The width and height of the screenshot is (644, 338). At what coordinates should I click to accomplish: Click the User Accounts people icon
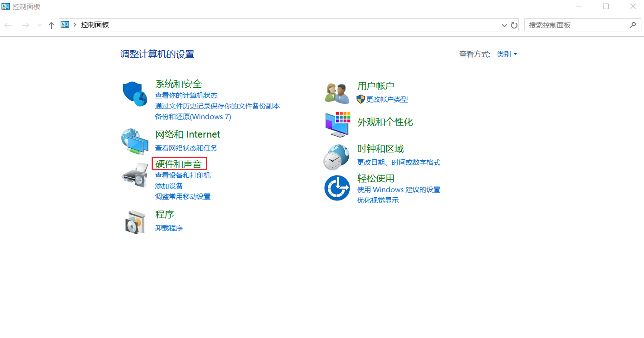click(x=337, y=93)
